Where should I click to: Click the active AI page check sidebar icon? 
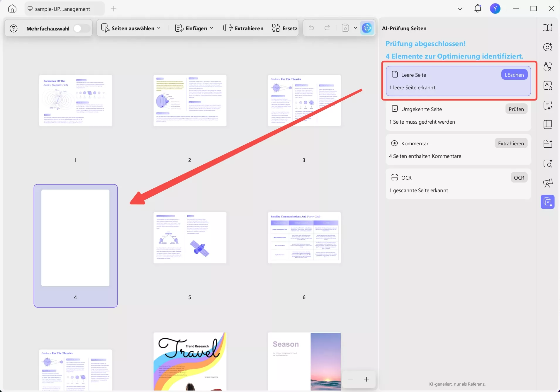coord(548,202)
